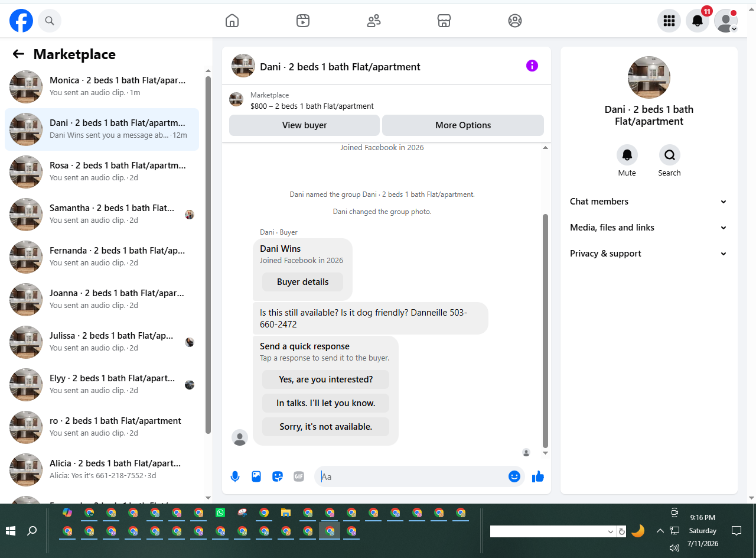Open the Friends tab
This screenshot has width=756, height=558.
pyautogui.click(x=374, y=21)
